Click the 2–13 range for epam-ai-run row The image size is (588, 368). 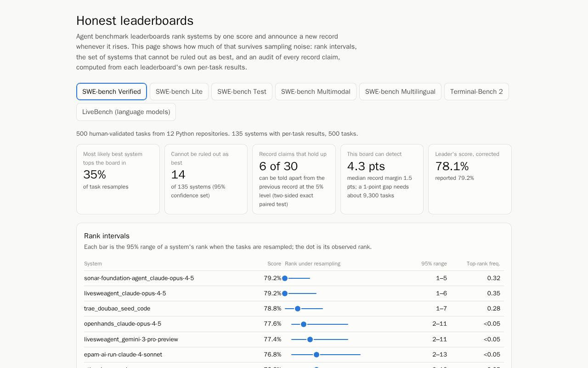click(440, 355)
